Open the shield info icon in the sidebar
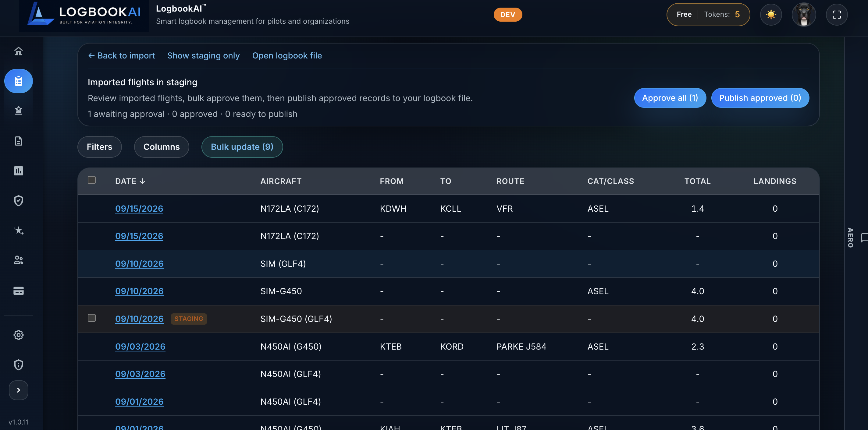This screenshot has width=868, height=430. (x=19, y=365)
